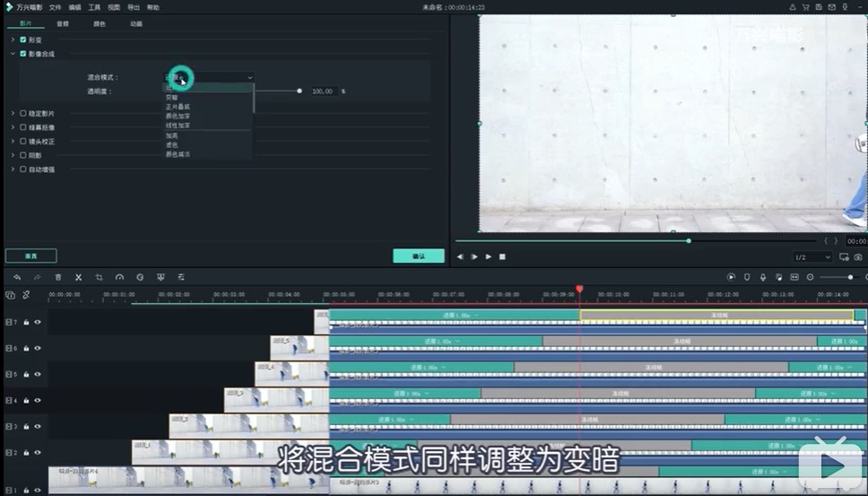868x496 pixels.
Task: Enable the 绿幕抠像 checkbox
Action: 23,127
